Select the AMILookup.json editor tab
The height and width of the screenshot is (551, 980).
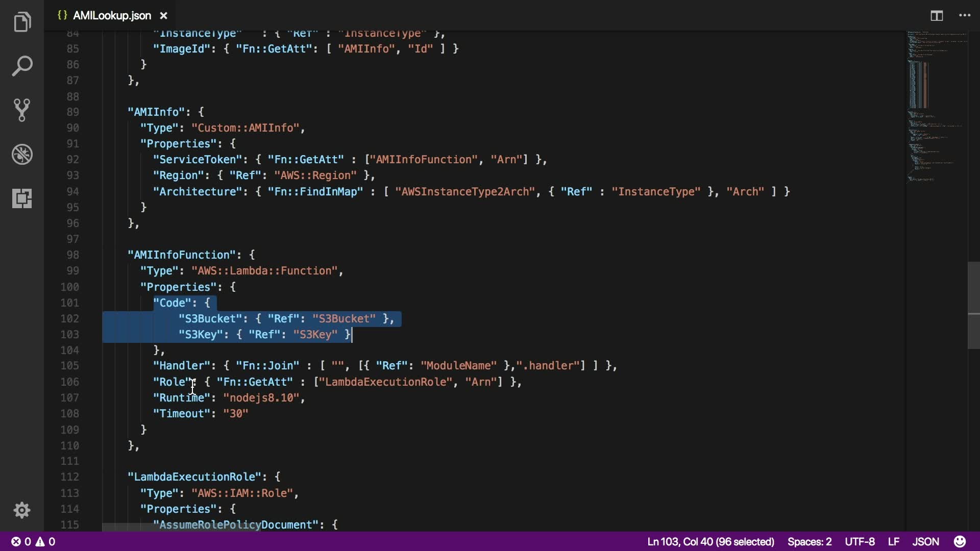coord(112,16)
